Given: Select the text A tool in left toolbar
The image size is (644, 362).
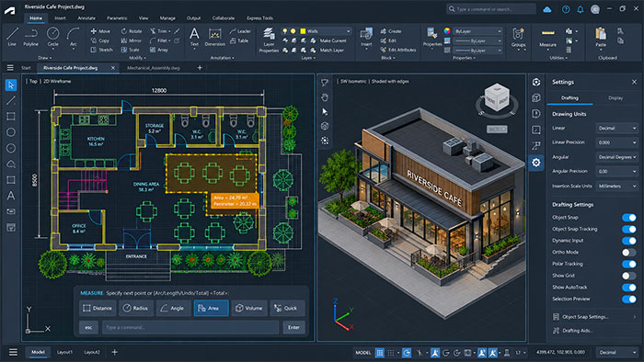Looking at the screenshot, I should [x=11, y=196].
